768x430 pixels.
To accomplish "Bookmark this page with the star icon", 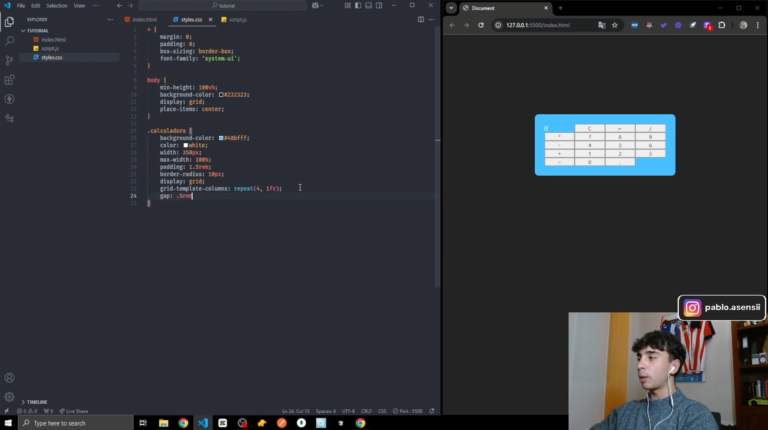I will [612, 25].
